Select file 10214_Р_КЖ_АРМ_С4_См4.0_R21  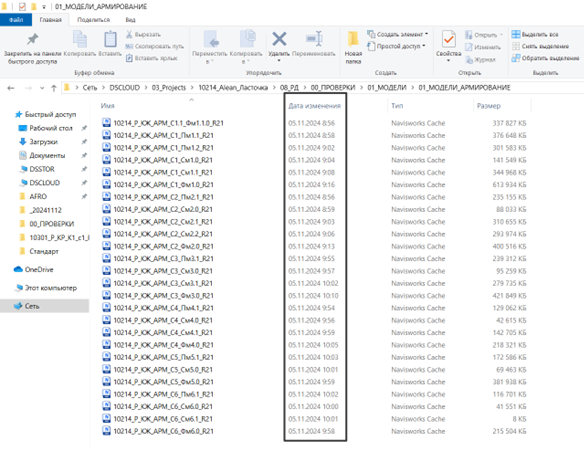[163, 320]
